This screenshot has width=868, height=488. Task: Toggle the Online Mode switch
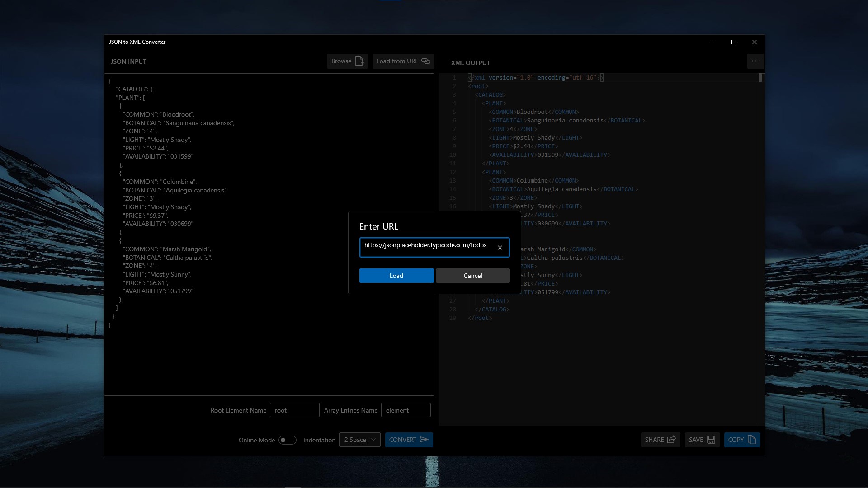287,440
